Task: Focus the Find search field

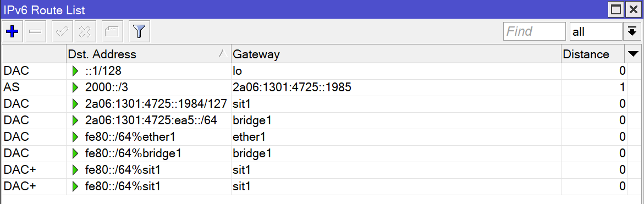Action: click(535, 31)
